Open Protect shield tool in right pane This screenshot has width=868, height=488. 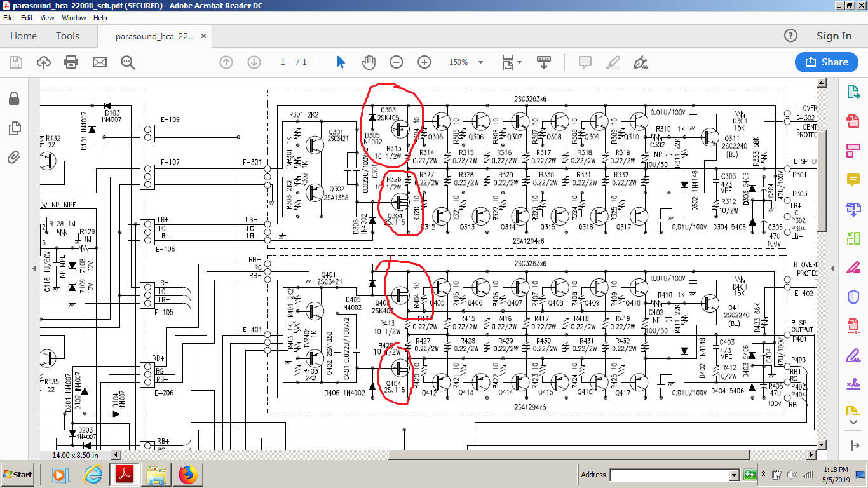click(x=853, y=297)
